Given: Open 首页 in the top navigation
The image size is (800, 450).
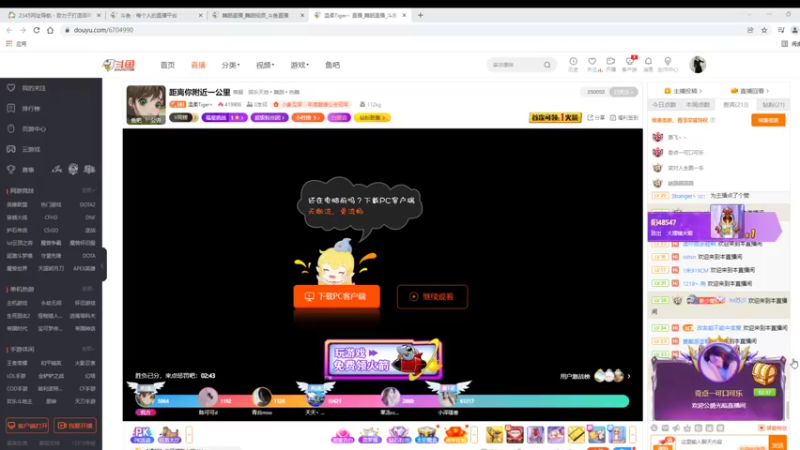Looking at the screenshot, I should click(x=167, y=65).
